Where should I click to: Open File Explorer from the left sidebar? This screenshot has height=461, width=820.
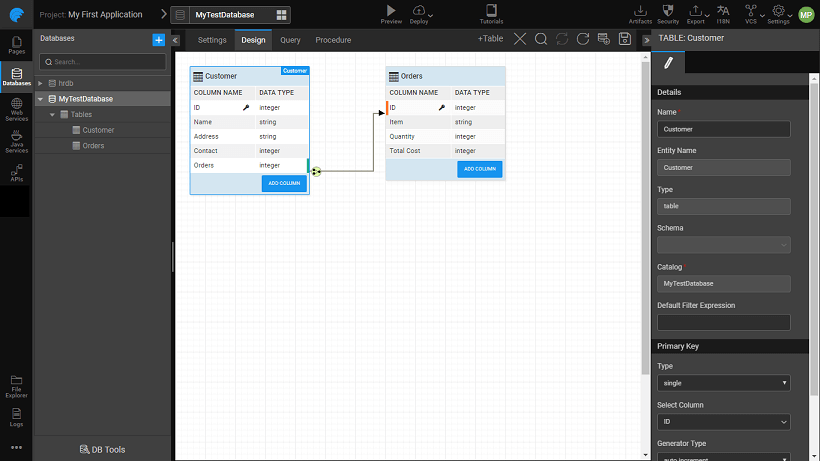click(x=16, y=384)
